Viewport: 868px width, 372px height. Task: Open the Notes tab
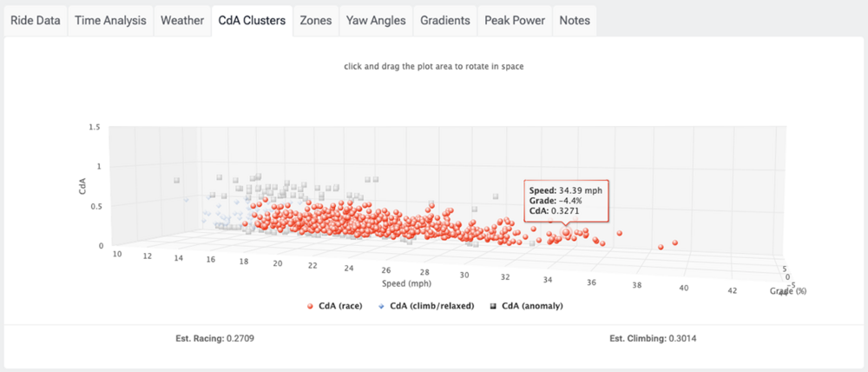[x=574, y=21]
